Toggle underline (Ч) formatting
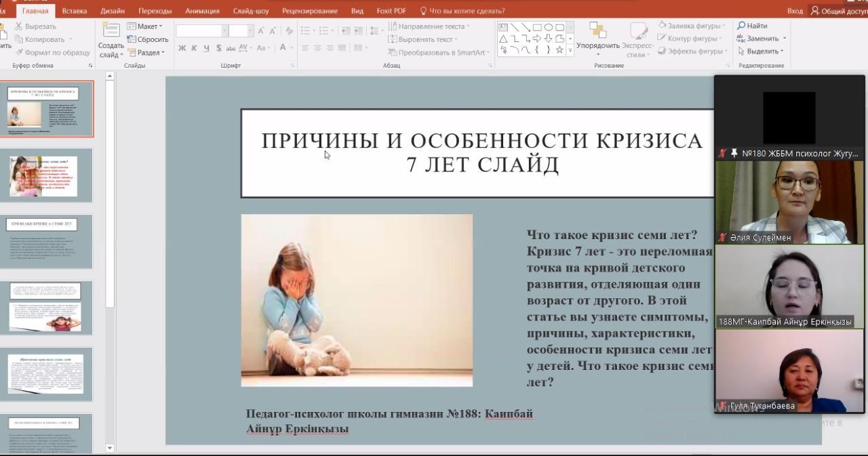 [x=206, y=48]
